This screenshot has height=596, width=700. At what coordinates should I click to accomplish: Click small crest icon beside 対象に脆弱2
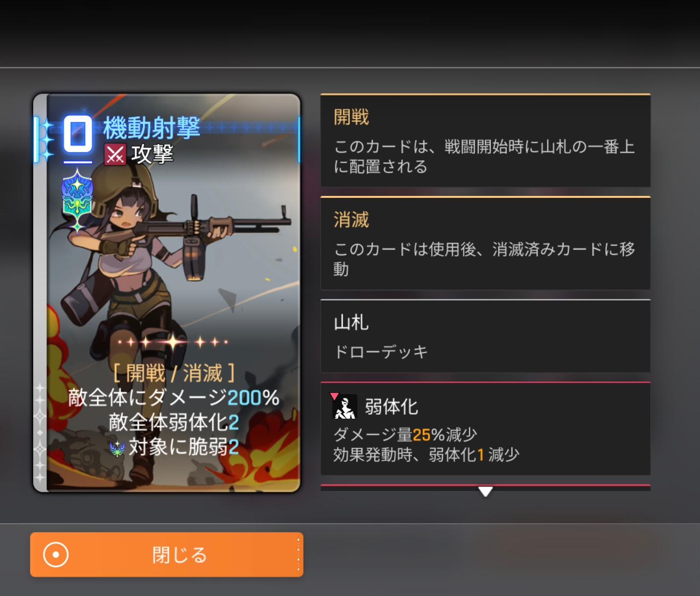(117, 447)
